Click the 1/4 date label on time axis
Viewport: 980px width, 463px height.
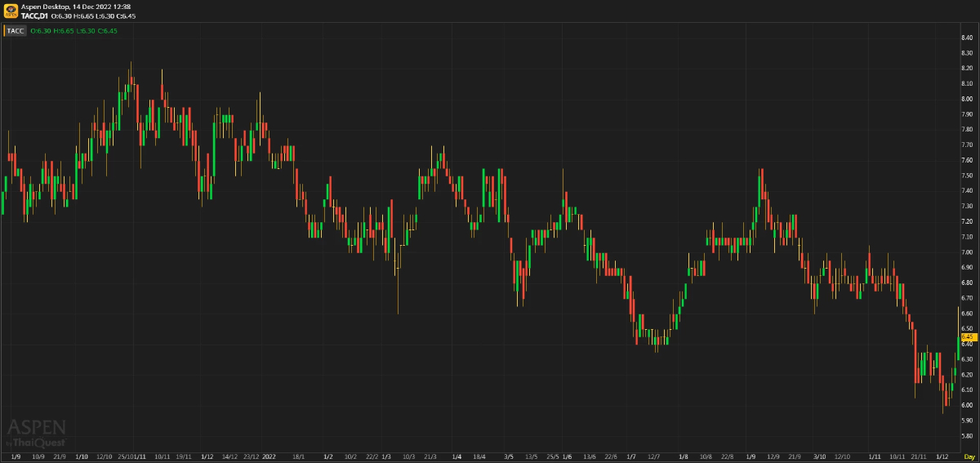[457, 456]
